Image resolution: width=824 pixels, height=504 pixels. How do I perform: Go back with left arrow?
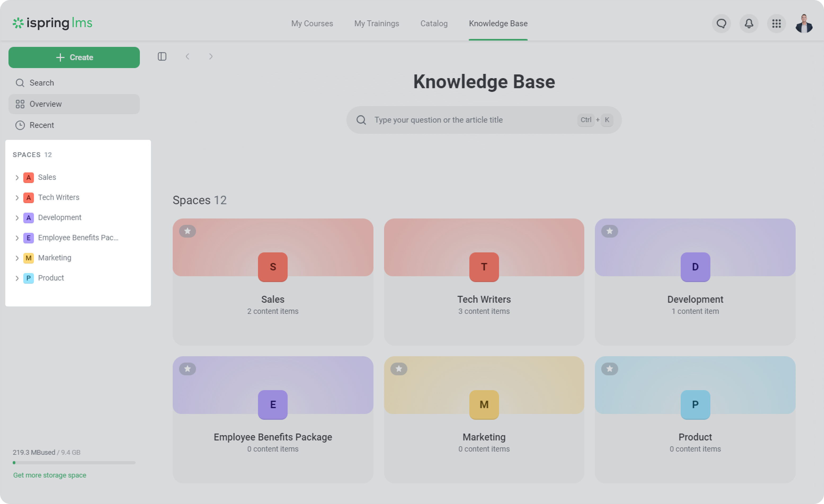[x=188, y=56]
